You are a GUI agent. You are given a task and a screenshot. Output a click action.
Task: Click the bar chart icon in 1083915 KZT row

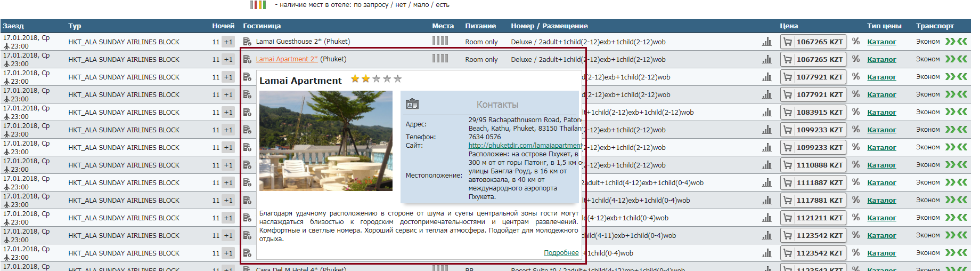766,112
